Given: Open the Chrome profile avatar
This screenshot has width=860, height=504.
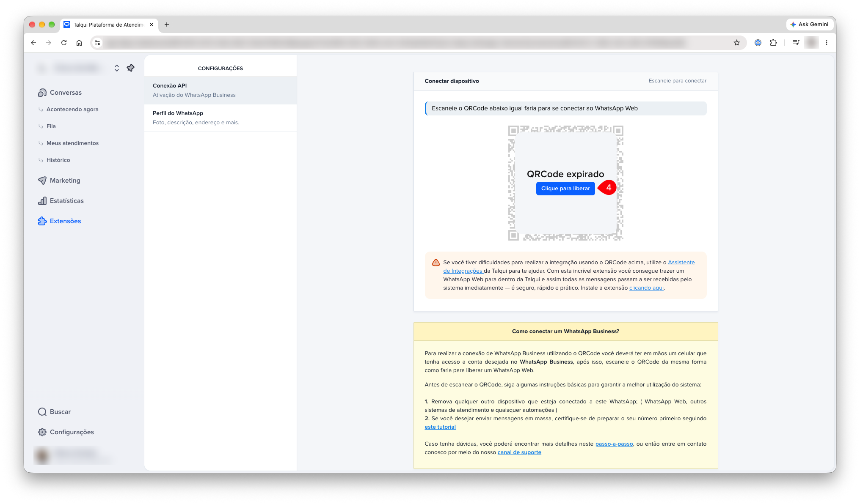Looking at the screenshot, I should (x=811, y=43).
